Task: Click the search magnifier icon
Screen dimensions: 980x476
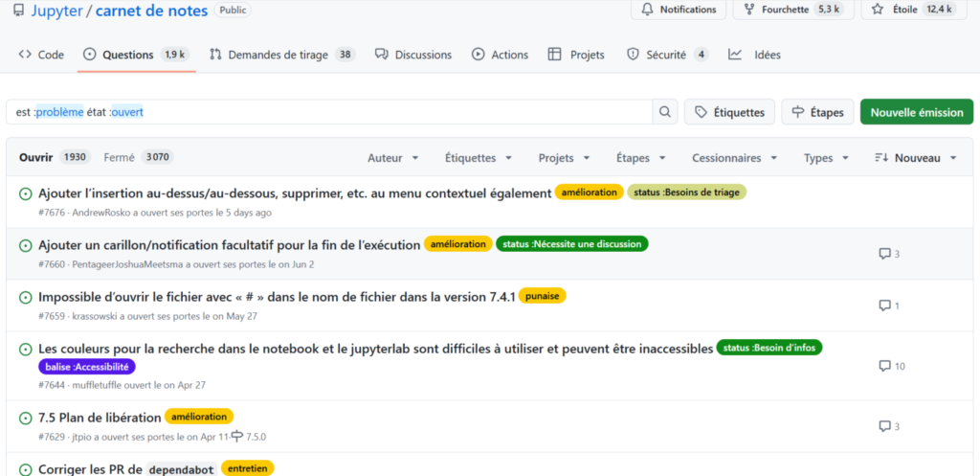Action: click(x=664, y=112)
